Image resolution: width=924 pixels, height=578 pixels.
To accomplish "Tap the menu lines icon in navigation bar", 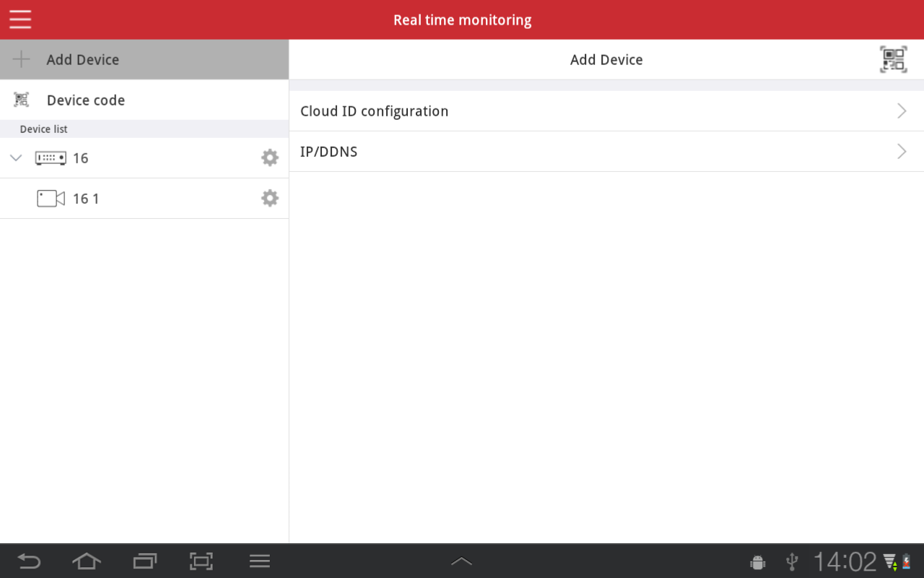I will click(259, 561).
